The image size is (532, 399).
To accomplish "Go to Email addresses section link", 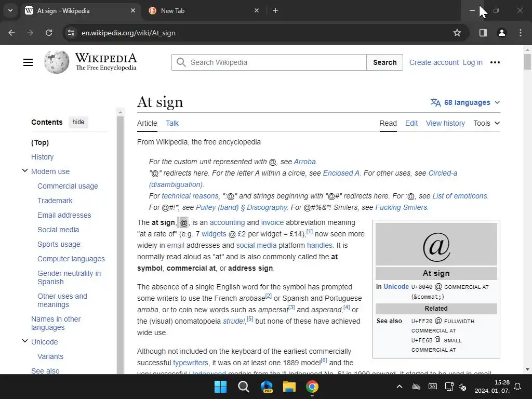I will coord(64,215).
